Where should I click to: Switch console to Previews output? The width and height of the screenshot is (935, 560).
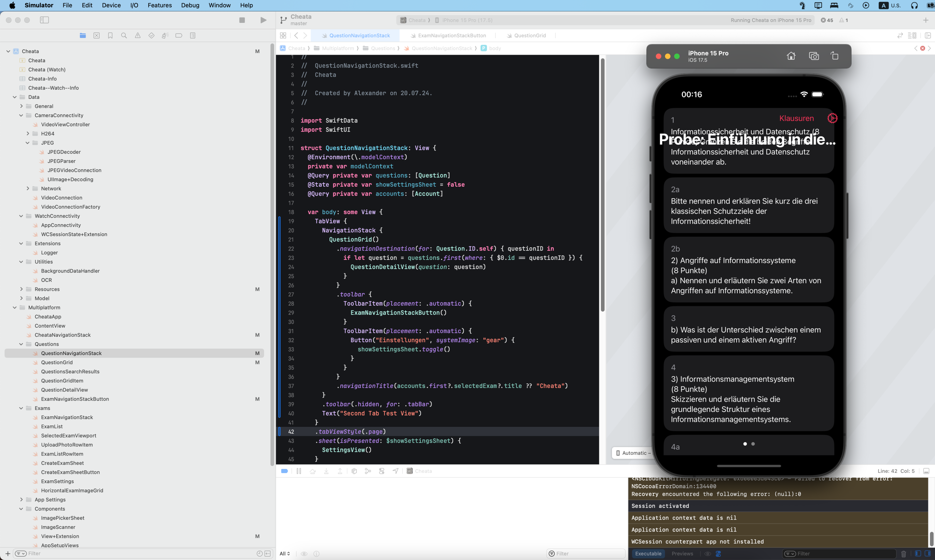point(682,554)
